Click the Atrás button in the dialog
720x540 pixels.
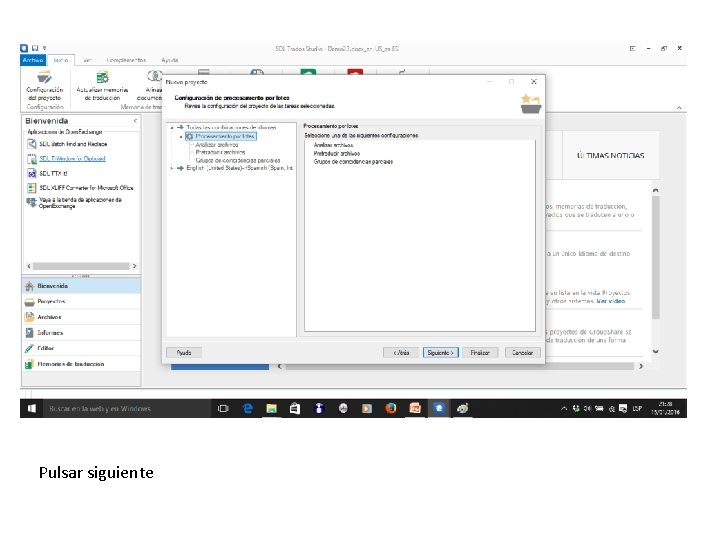(x=401, y=353)
